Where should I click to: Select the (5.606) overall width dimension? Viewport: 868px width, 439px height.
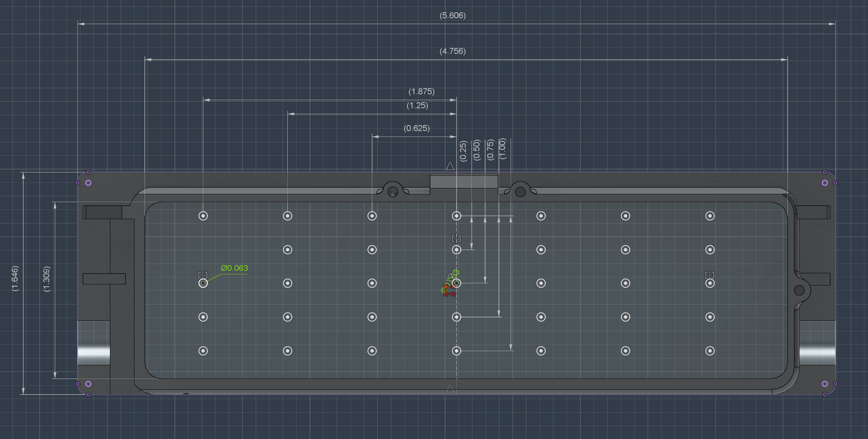pos(452,16)
